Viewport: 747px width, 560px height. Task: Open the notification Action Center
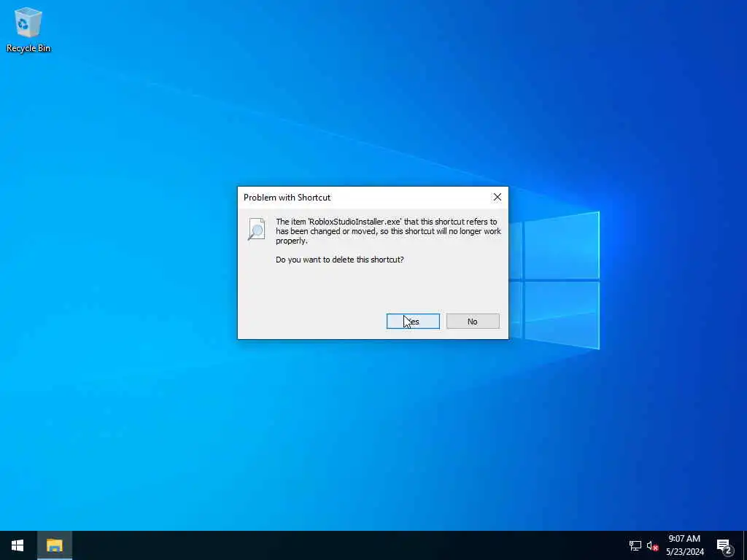(x=724, y=545)
